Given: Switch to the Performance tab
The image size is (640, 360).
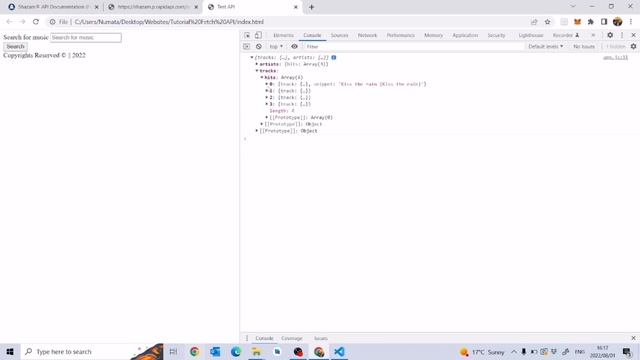Looking at the screenshot, I should 401,36.
